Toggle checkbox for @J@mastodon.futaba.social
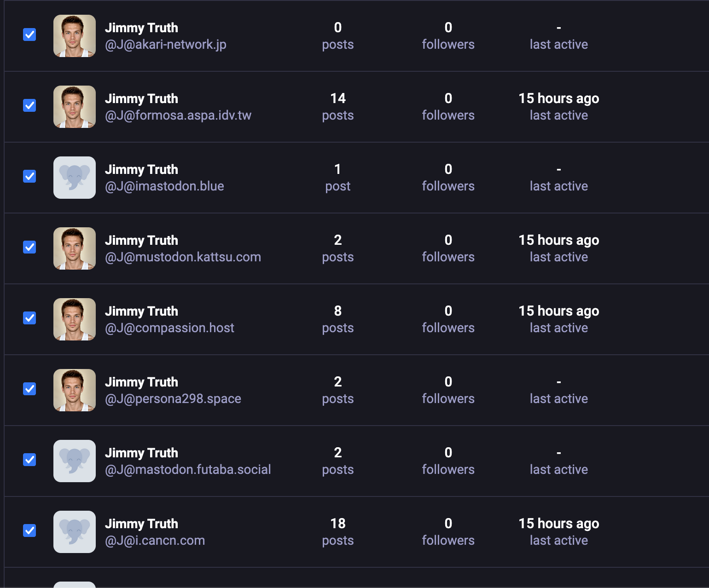The image size is (709, 588). pos(29,460)
